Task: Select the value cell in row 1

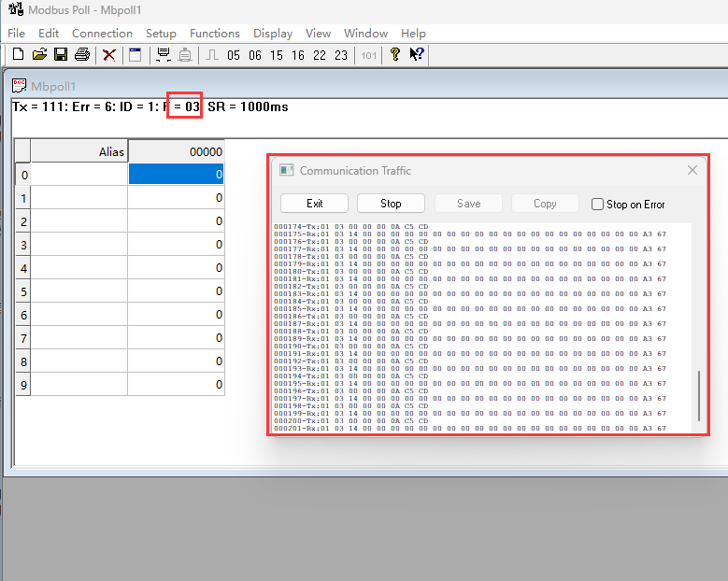Action: [176, 198]
